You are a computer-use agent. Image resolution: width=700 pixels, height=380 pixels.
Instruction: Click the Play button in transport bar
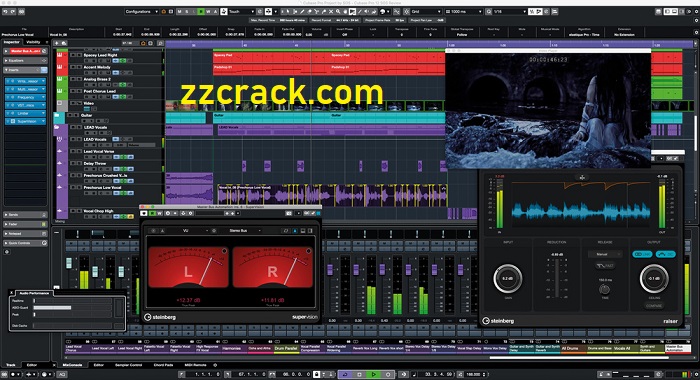pyautogui.click(x=374, y=375)
